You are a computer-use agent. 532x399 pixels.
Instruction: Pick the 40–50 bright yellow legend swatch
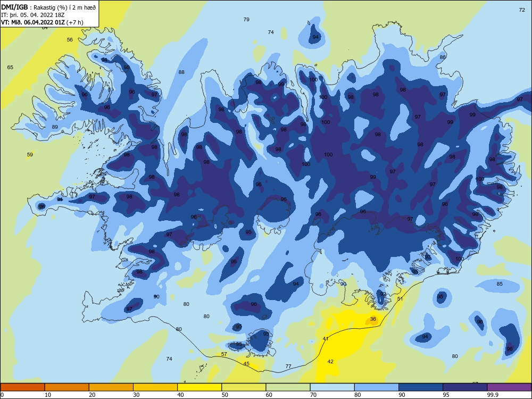(x=199, y=387)
